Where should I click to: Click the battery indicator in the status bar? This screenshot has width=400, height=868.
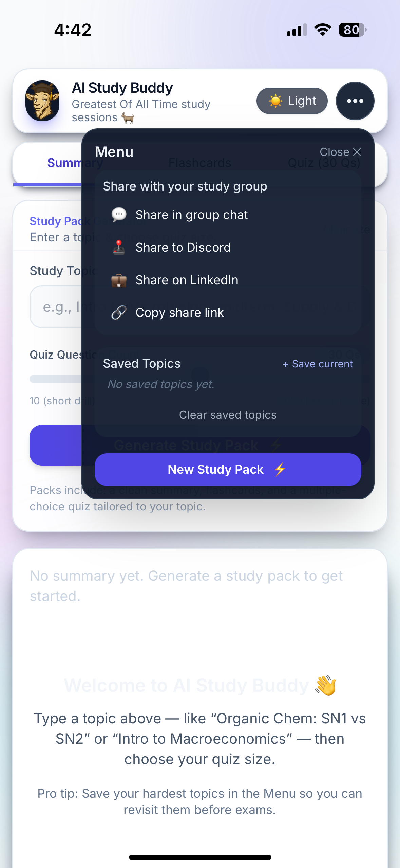pos(352,30)
